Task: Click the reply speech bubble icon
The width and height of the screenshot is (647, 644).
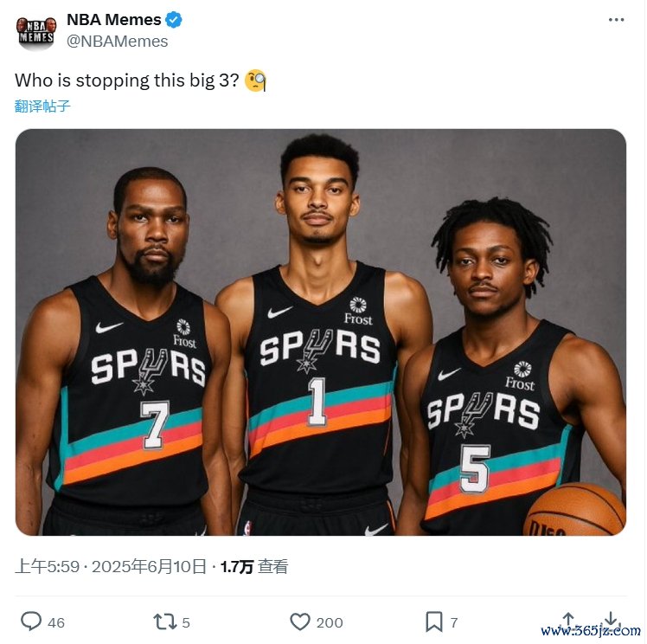Action: point(31,621)
